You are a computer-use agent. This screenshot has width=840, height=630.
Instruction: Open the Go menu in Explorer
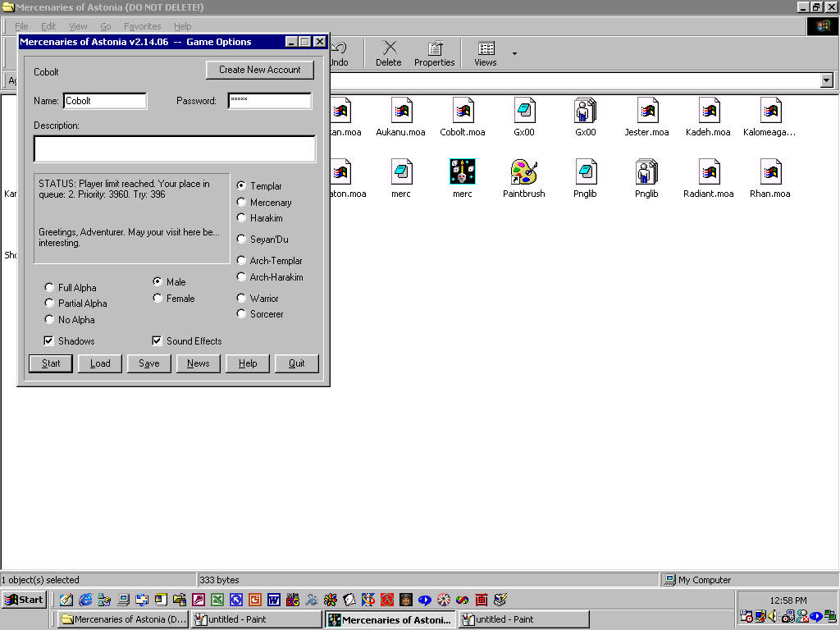pos(106,26)
